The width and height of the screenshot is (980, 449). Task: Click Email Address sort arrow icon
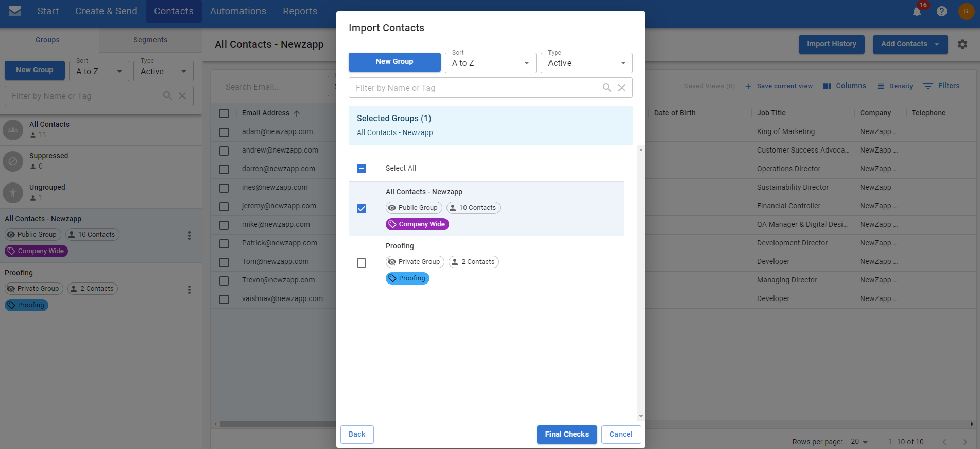297,113
